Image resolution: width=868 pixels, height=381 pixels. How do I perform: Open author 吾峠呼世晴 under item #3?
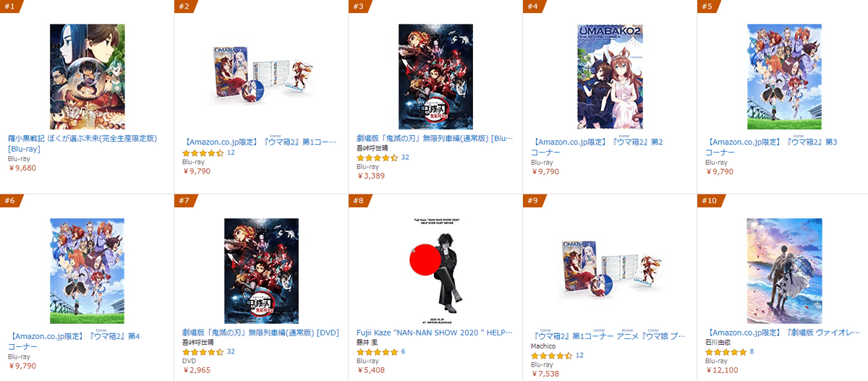click(376, 147)
